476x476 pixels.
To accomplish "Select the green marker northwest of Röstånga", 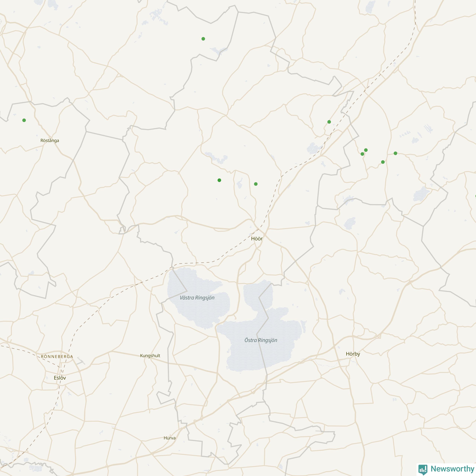I will click(24, 120).
